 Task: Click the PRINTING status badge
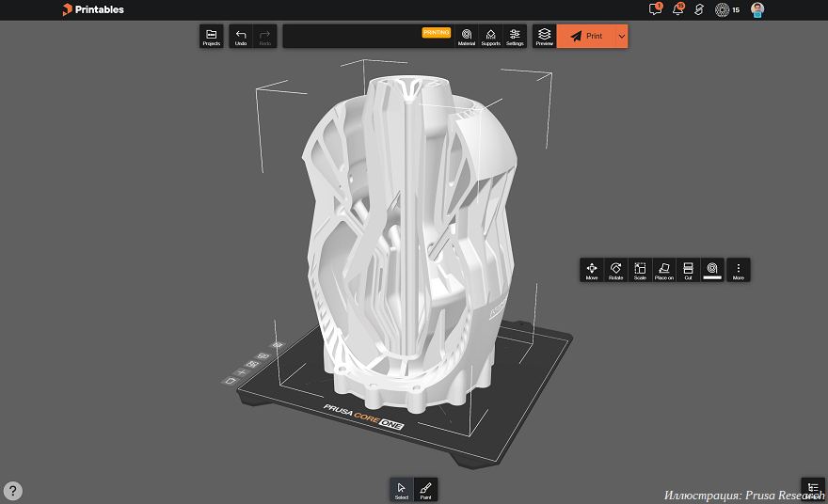(x=437, y=33)
